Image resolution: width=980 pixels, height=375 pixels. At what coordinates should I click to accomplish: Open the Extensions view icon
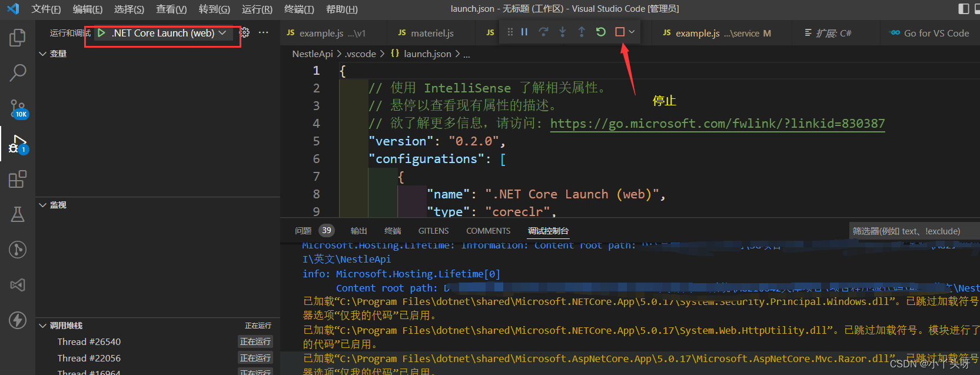click(x=18, y=179)
